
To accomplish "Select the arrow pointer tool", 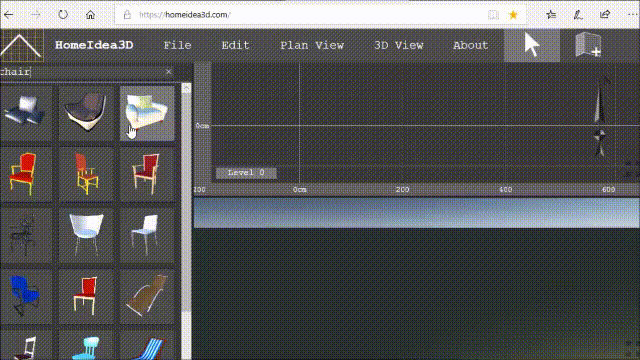I will tap(532, 45).
